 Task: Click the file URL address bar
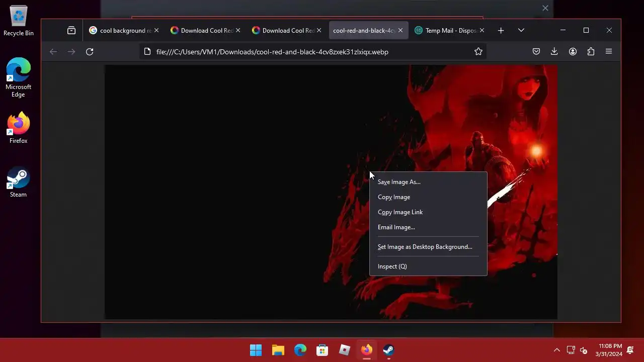[312, 52]
